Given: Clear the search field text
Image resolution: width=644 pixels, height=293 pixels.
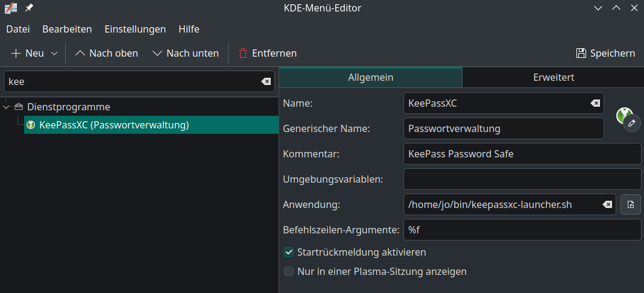Looking at the screenshot, I should [266, 81].
